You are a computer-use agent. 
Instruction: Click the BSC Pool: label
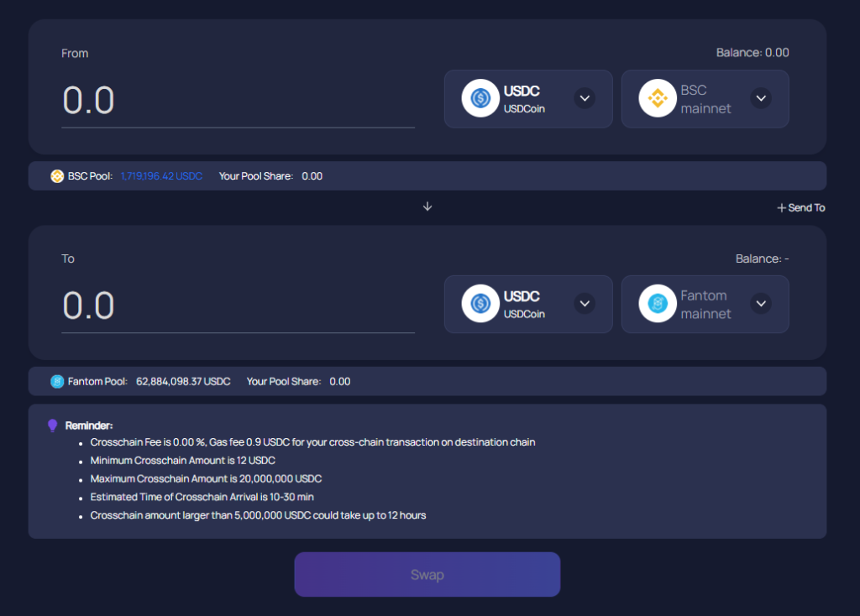(90, 176)
